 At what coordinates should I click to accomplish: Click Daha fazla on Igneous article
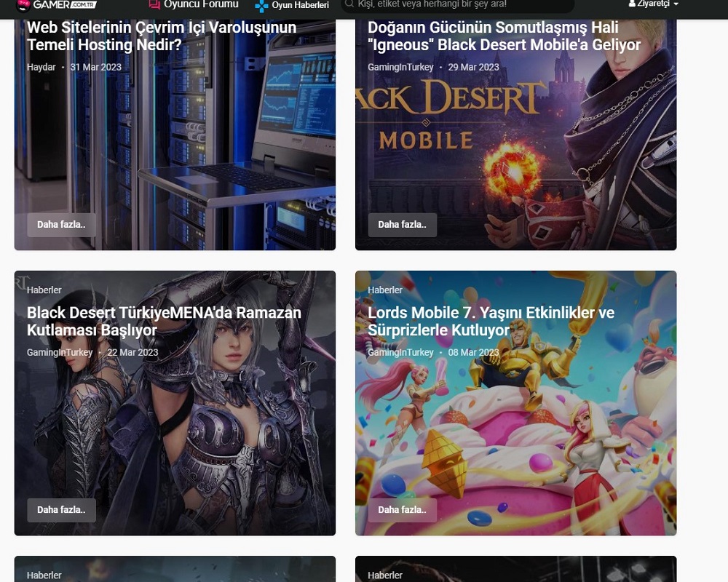402,225
